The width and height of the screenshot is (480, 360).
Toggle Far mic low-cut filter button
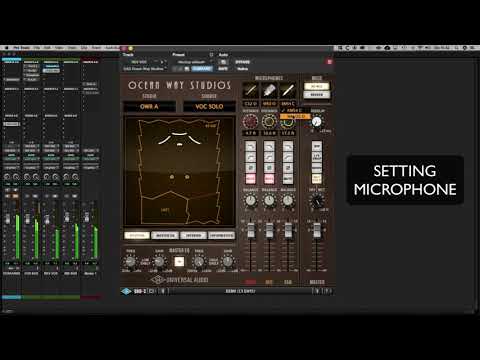point(288,157)
